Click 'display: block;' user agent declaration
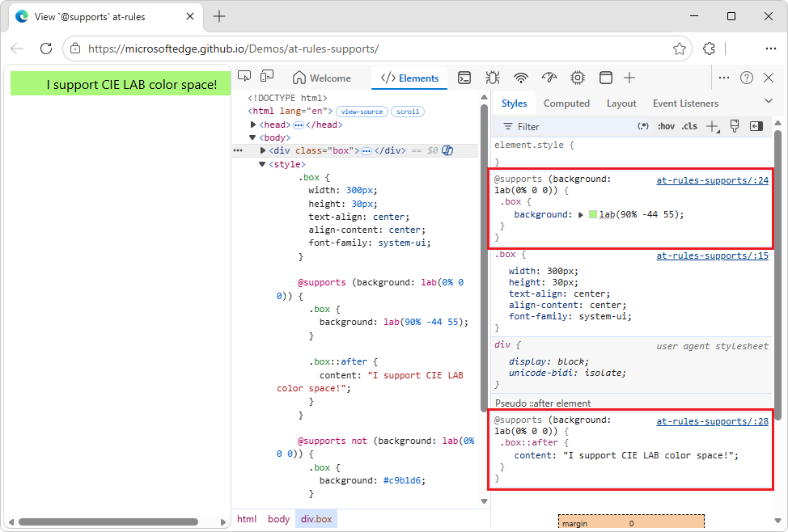The width and height of the screenshot is (788, 532). 549,361
